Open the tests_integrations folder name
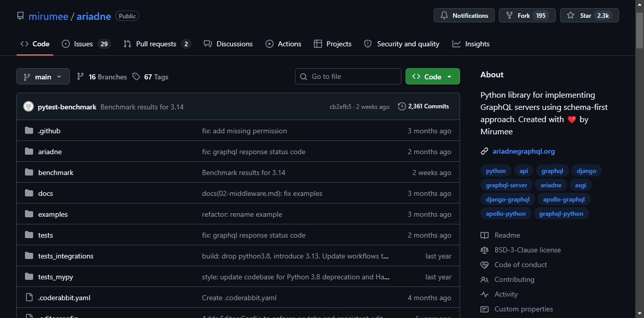Image resolution: width=644 pixels, height=318 pixels. tap(66, 256)
